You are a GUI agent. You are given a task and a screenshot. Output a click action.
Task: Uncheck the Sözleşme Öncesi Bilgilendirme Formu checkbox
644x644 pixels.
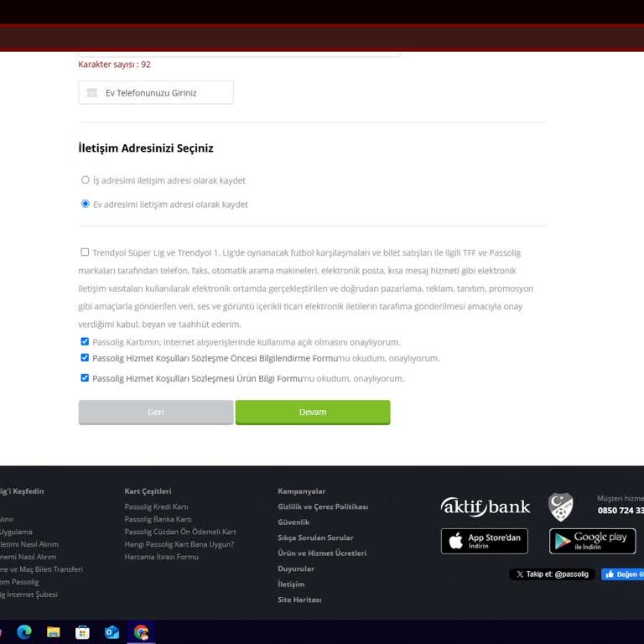(85, 357)
